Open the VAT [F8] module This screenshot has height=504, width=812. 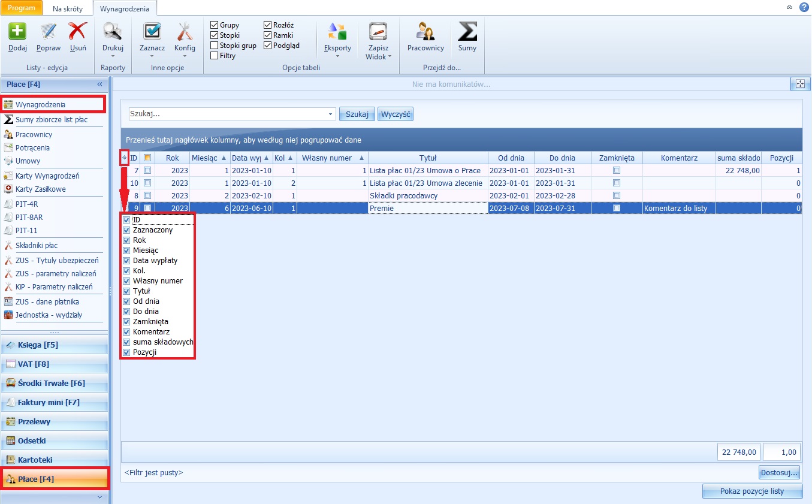(x=55, y=364)
